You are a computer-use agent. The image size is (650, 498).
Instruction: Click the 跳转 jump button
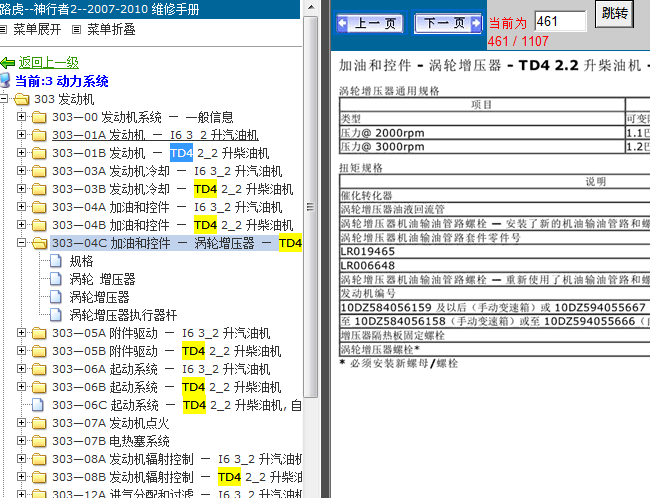(x=614, y=14)
